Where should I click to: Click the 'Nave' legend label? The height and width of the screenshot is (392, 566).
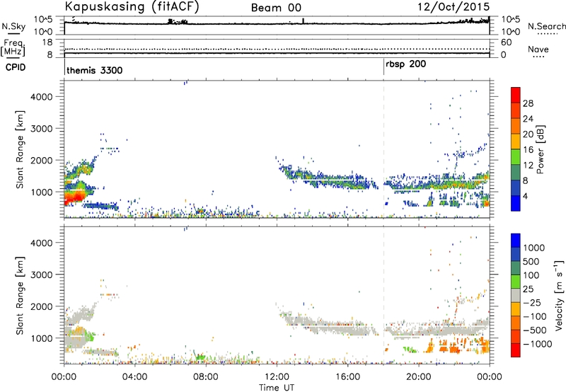tap(538, 49)
